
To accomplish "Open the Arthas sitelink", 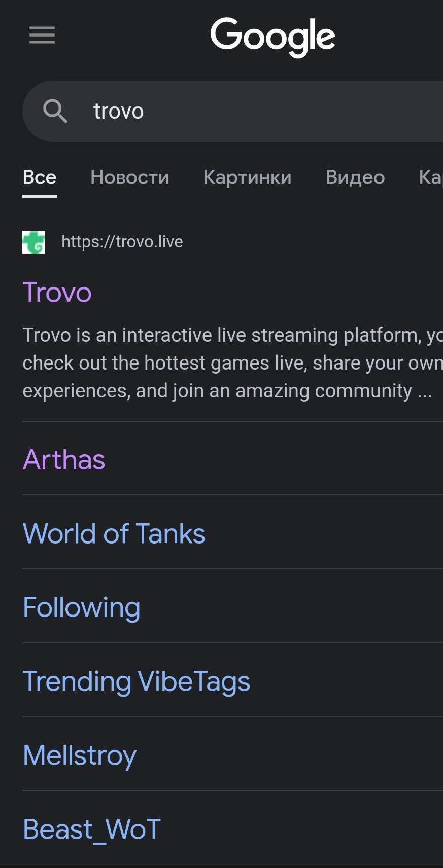I will tap(64, 460).
